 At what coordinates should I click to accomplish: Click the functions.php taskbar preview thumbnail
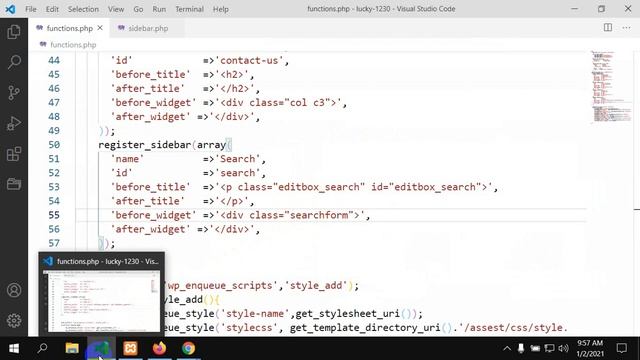101,301
